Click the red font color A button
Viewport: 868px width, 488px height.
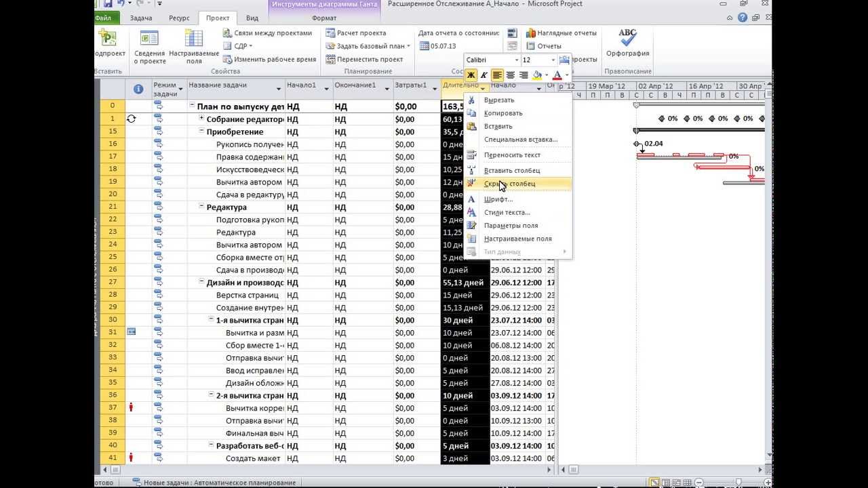[x=557, y=75]
